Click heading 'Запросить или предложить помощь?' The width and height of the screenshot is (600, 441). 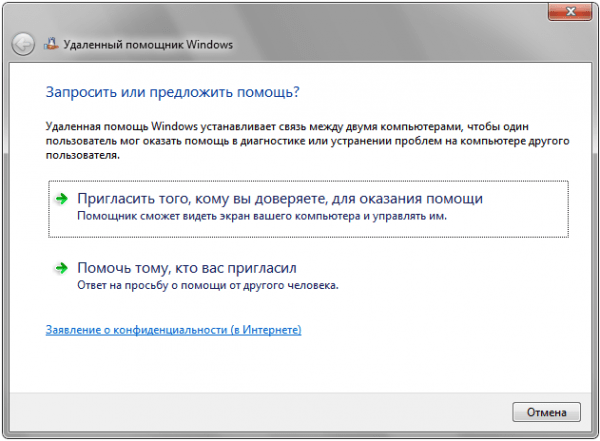click(x=173, y=92)
